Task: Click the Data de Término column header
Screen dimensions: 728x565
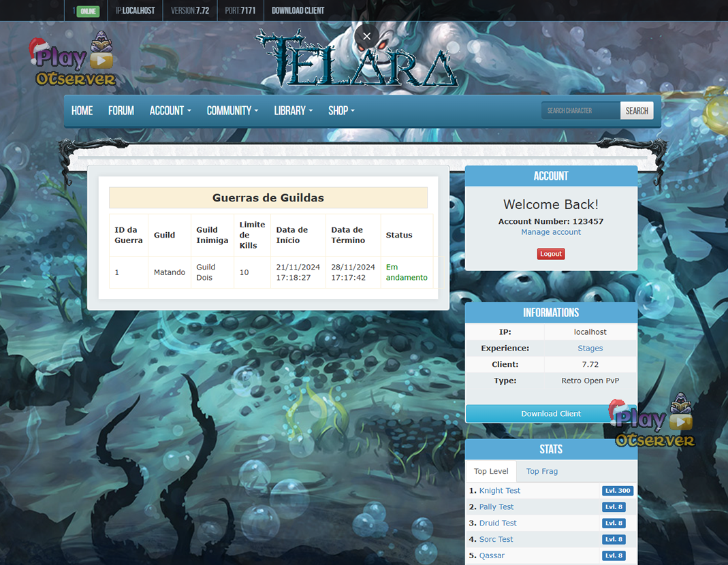Action: pyautogui.click(x=353, y=235)
